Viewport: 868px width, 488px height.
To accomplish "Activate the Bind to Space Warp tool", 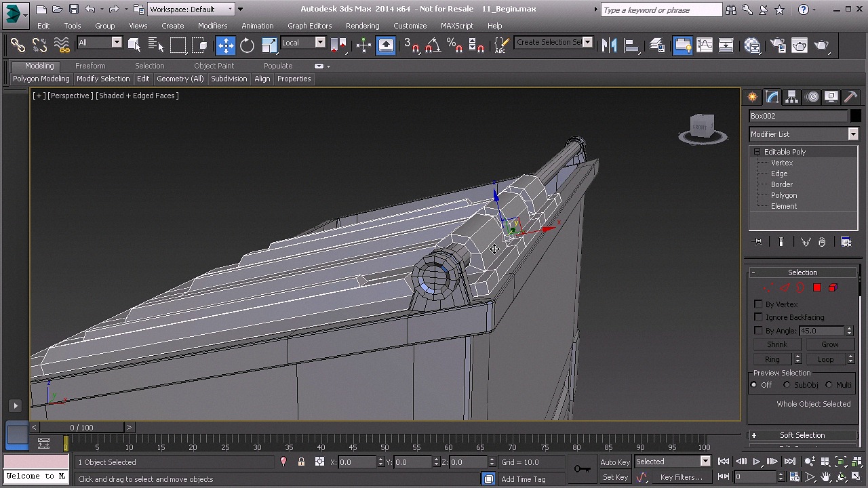I will 62,45.
